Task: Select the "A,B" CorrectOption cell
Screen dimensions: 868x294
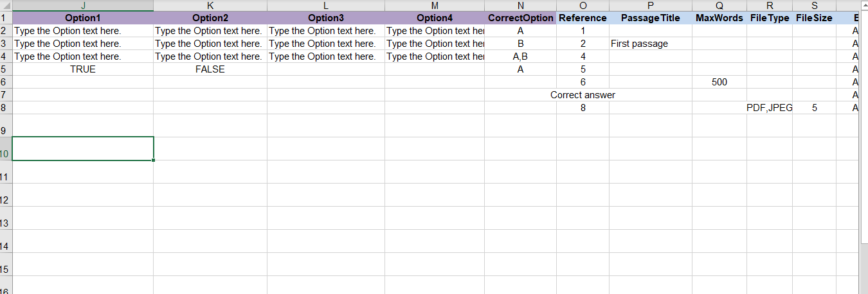Action: [x=520, y=56]
